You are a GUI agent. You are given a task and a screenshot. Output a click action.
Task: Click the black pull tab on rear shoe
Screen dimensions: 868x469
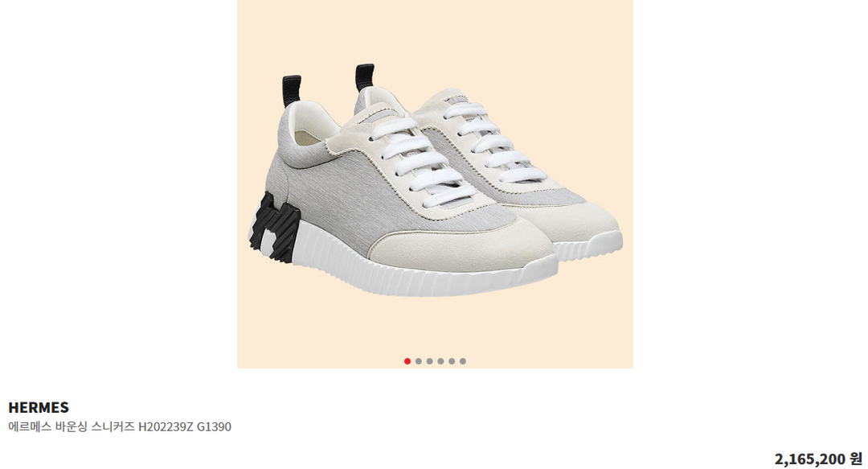click(x=365, y=76)
